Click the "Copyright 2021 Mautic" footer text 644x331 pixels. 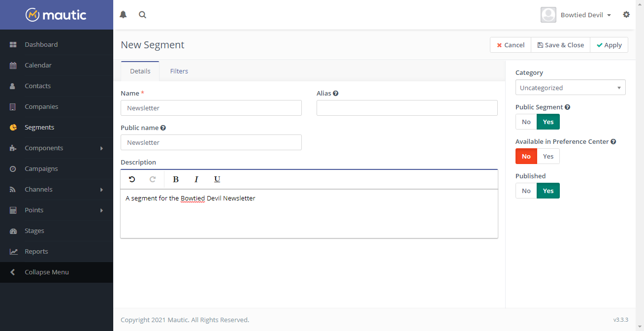(185, 320)
